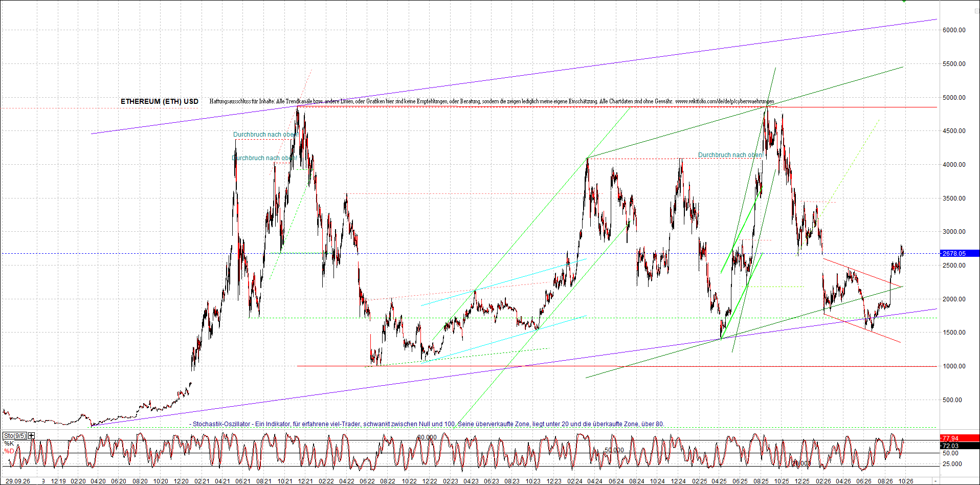Select the red 77.94 stochastic value tag
The height and width of the screenshot is (485, 980).
click(959, 438)
